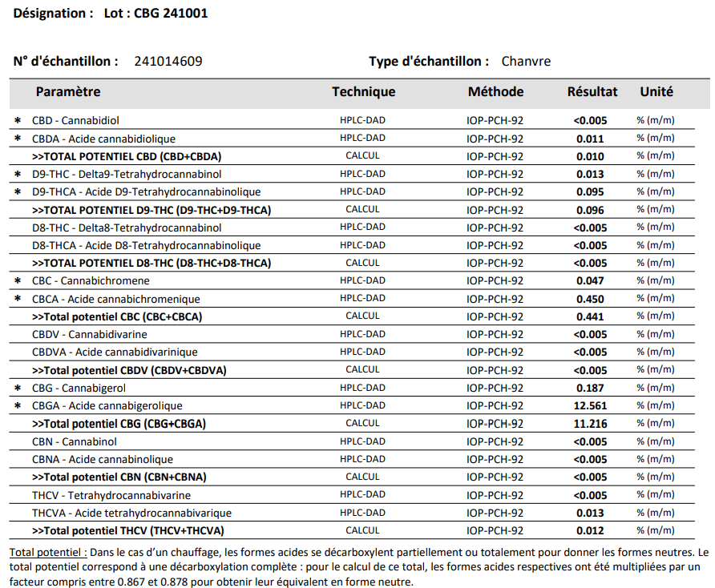Select the 11.216 total CBG result
This screenshot has width=715, height=588.
tap(590, 424)
